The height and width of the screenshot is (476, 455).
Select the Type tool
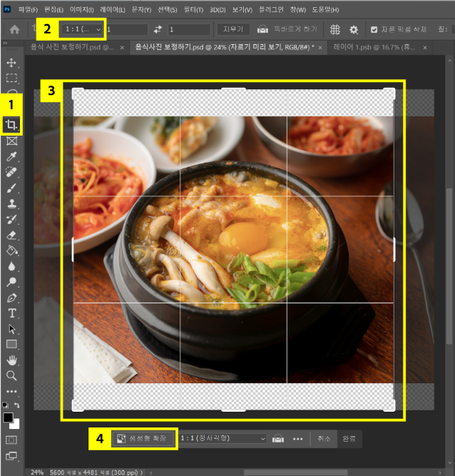[x=11, y=313]
